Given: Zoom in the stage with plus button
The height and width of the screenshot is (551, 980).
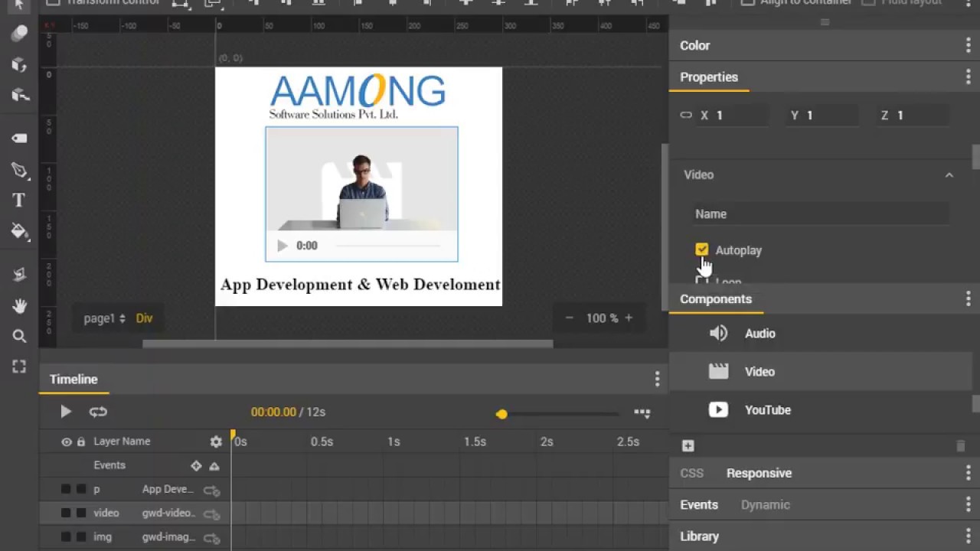Looking at the screenshot, I should (629, 318).
